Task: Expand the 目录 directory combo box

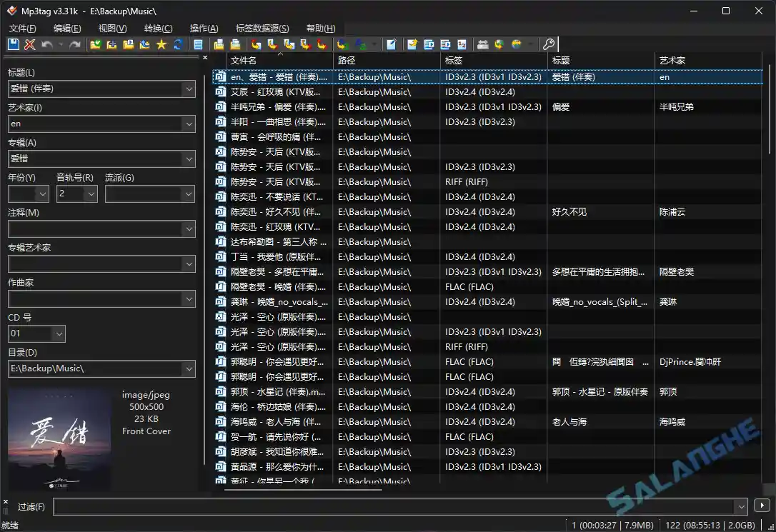Action: point(187,369)
